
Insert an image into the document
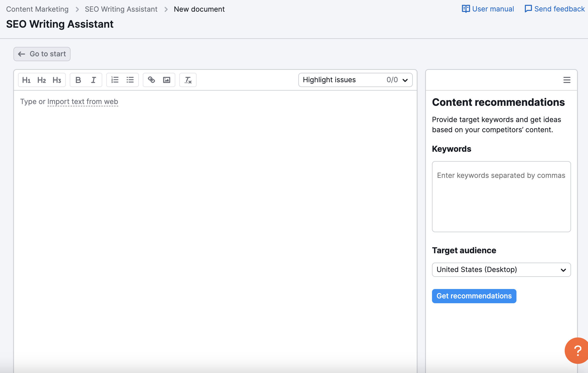point(167,80)
